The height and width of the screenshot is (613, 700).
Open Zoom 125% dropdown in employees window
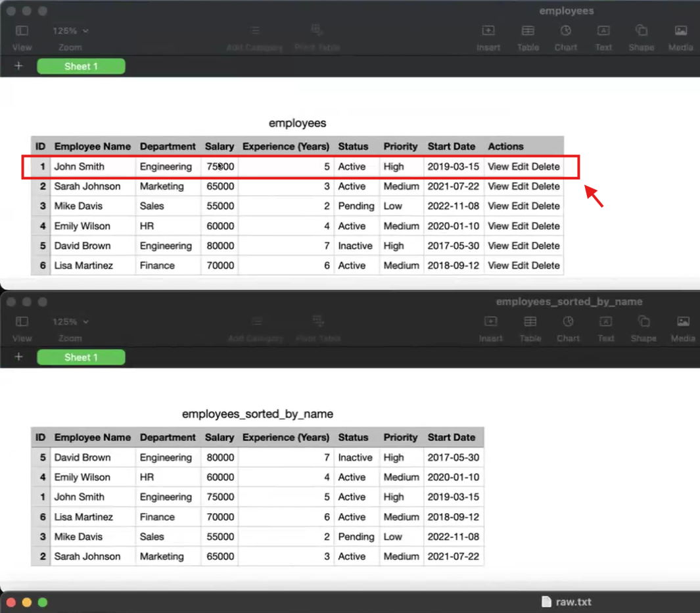tap(70, 31)
